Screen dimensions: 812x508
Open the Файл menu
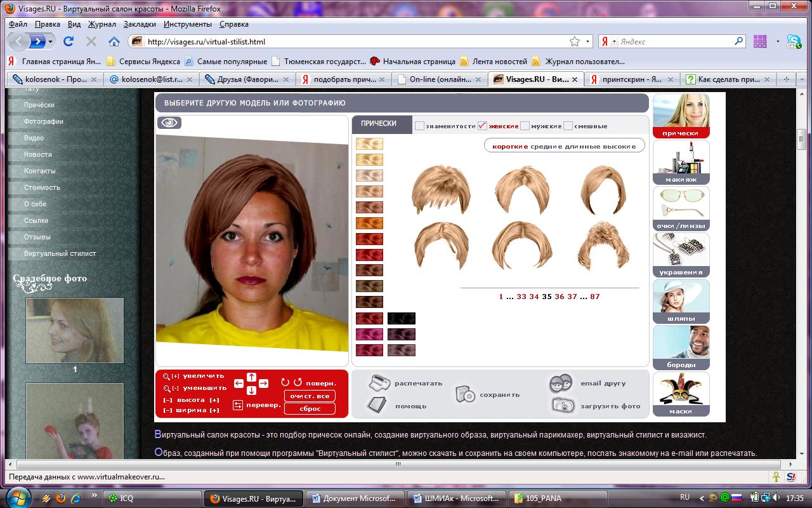[x=18, y=24]
